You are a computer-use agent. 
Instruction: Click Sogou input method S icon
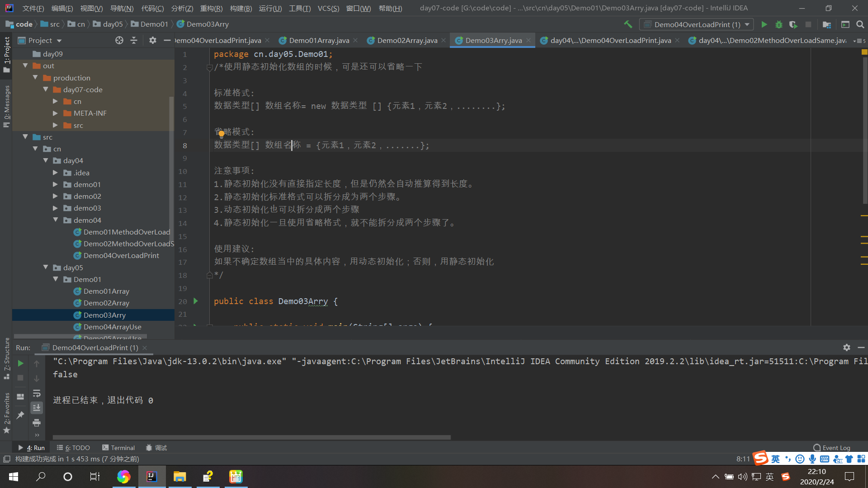(x=761, y=458)
